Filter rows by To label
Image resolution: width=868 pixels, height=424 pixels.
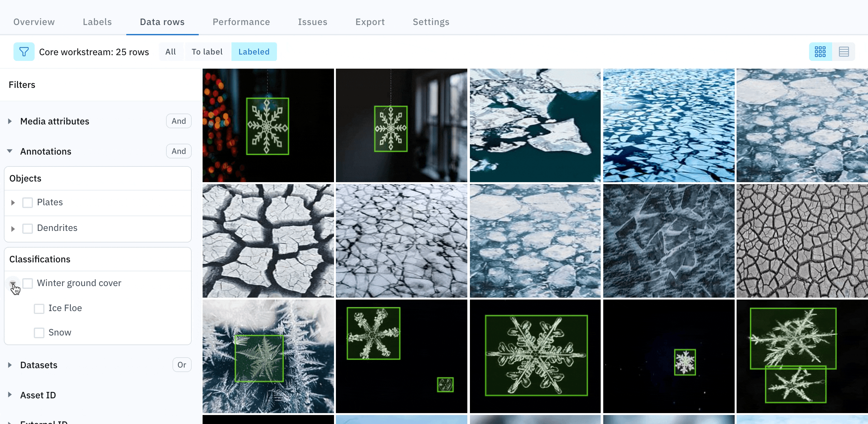click(207, 52)
